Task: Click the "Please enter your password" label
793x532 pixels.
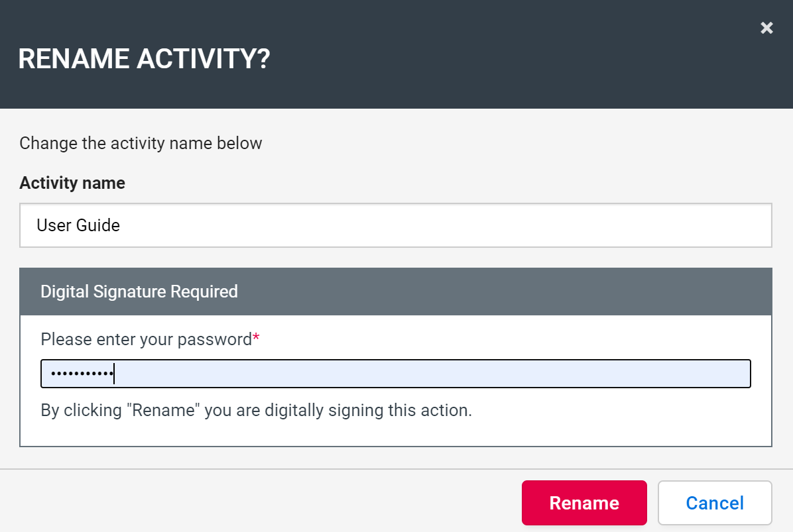Action: point(146,339)
